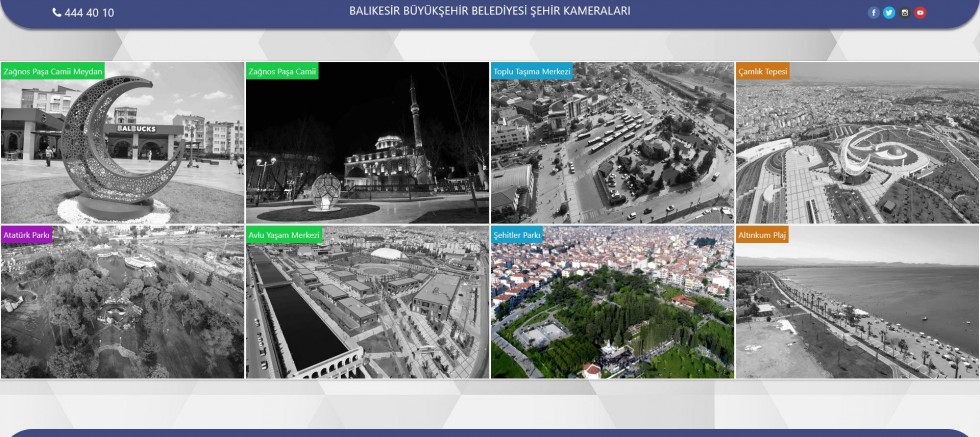This screenshot has width=980, height=437.
Task: Open the Instagram icon in header
Action: pos(905,13)
